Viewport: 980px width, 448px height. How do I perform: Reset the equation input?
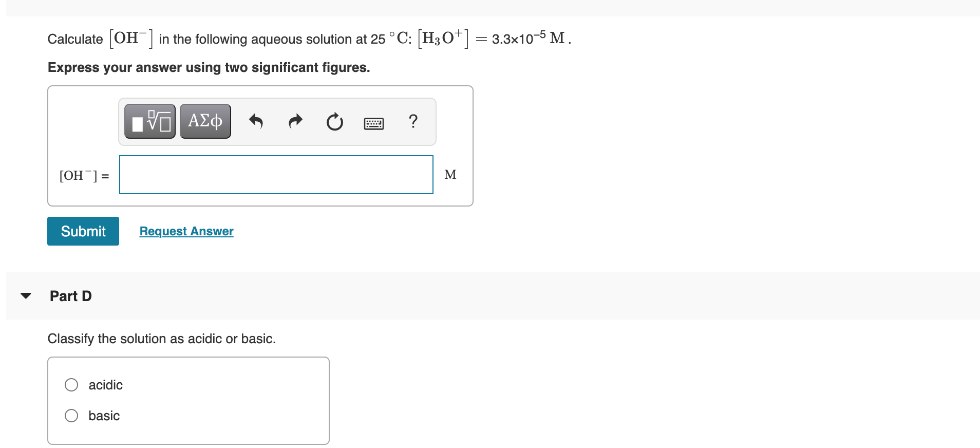(334, 121)
